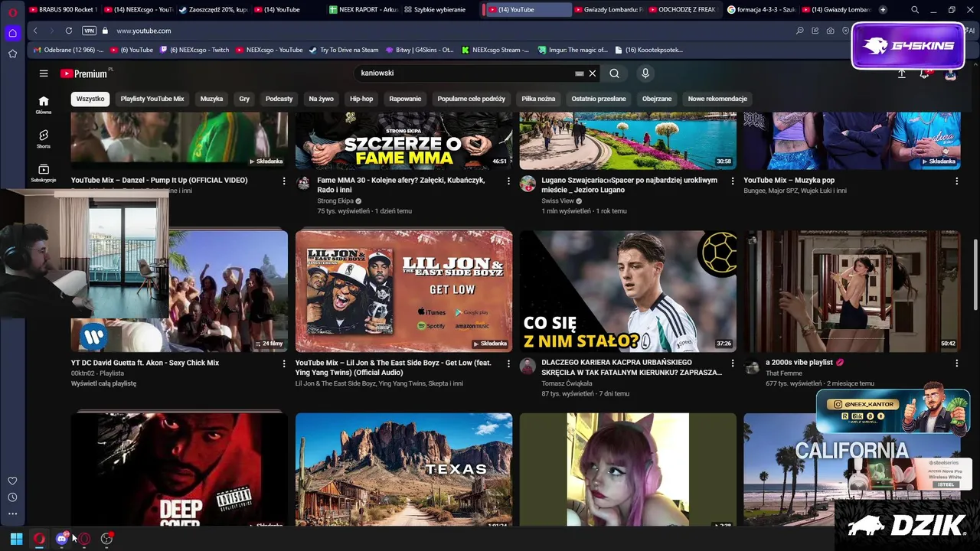Open the keyboard icon in search box

(580, 73)
